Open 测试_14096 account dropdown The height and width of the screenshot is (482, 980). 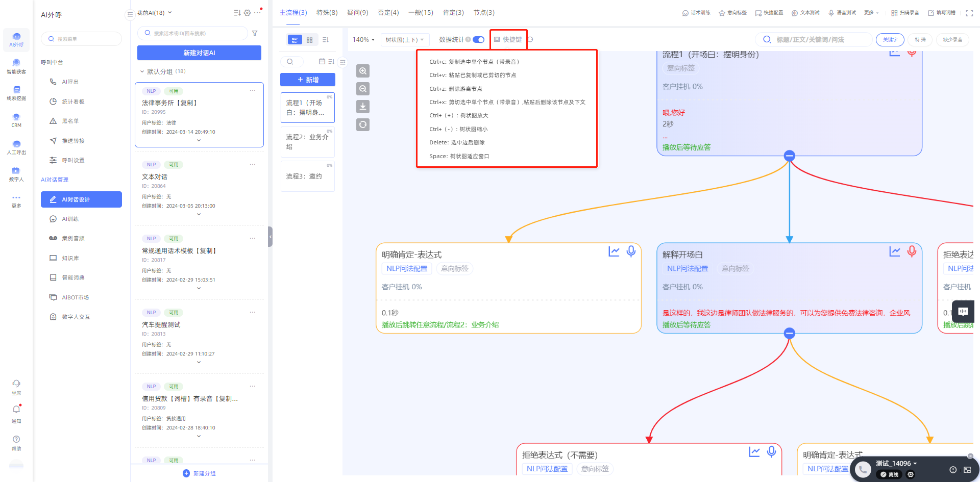tap(896, 464)
